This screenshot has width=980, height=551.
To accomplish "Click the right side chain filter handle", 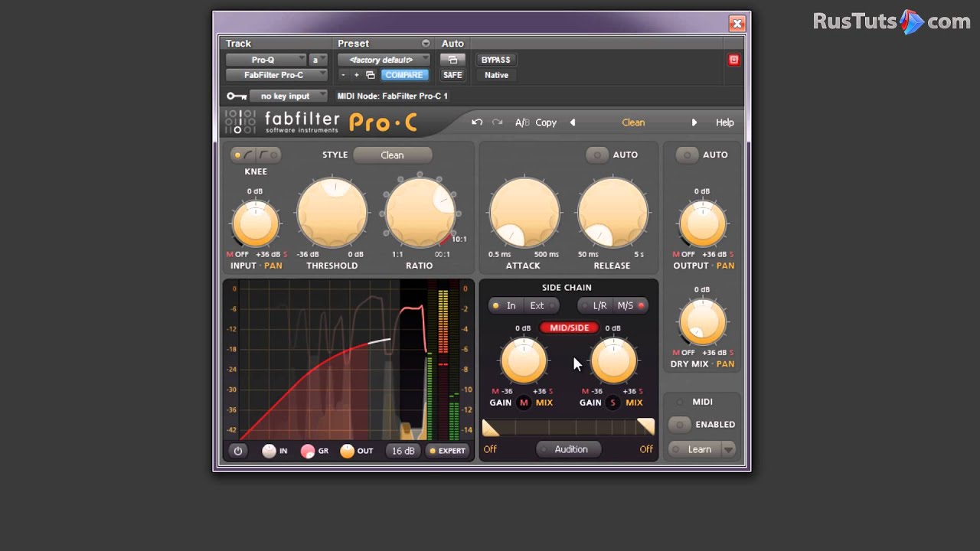I will click(646, 427).
